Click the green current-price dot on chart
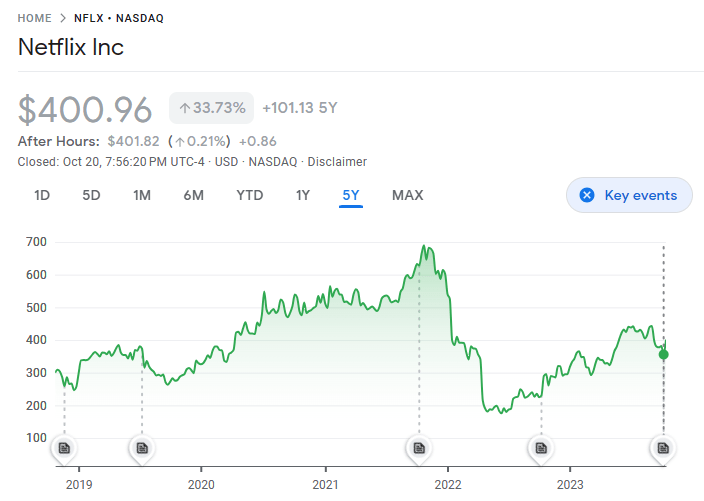This screenshot has height=501, width=704. click(x=663, y=354)
